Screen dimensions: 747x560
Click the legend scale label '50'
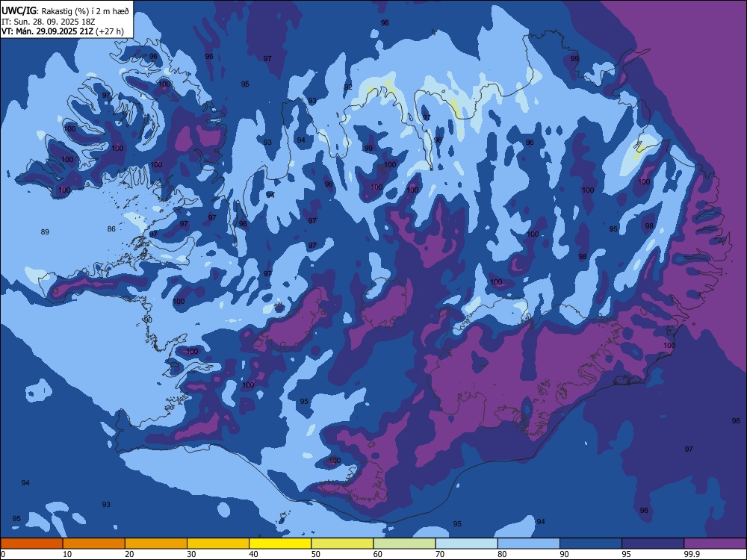(316, 554)
